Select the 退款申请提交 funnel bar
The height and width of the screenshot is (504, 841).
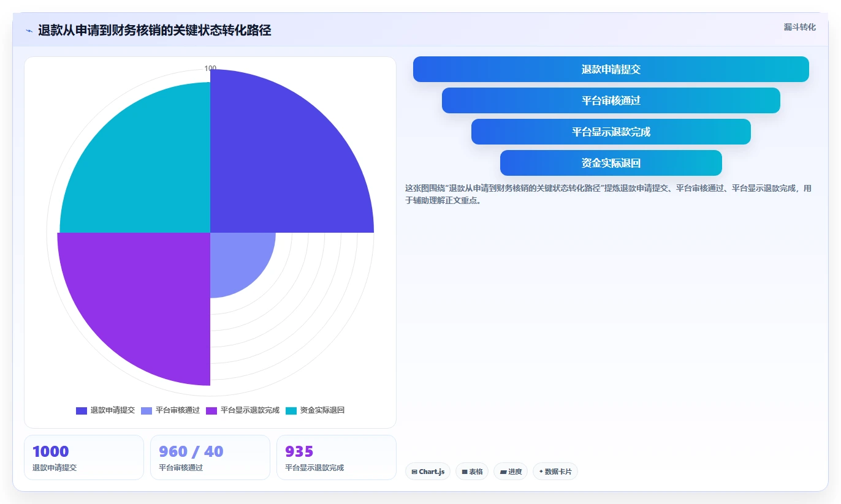pyautogui.click(x=611, y=69)
